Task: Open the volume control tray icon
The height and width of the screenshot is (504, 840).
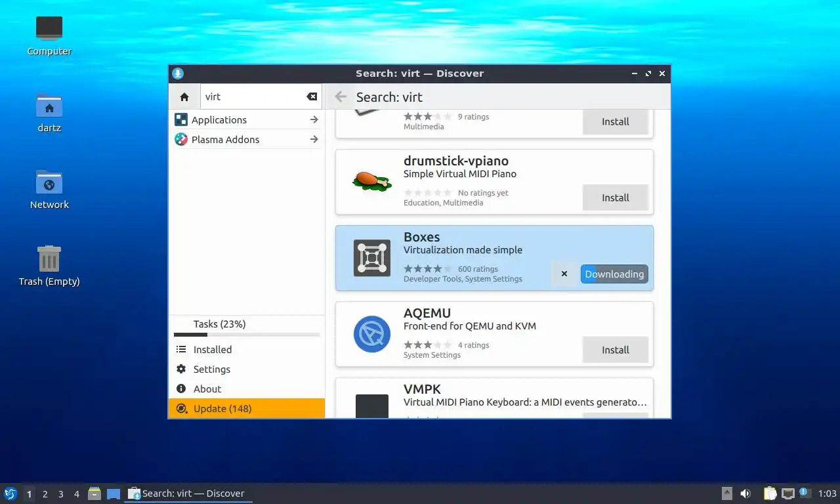Action: [x=745, y=493]
